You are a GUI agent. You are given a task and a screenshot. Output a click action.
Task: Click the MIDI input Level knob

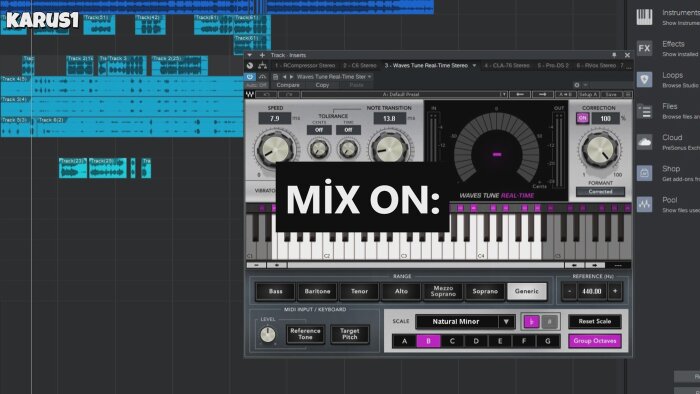(x=268, y=335)
